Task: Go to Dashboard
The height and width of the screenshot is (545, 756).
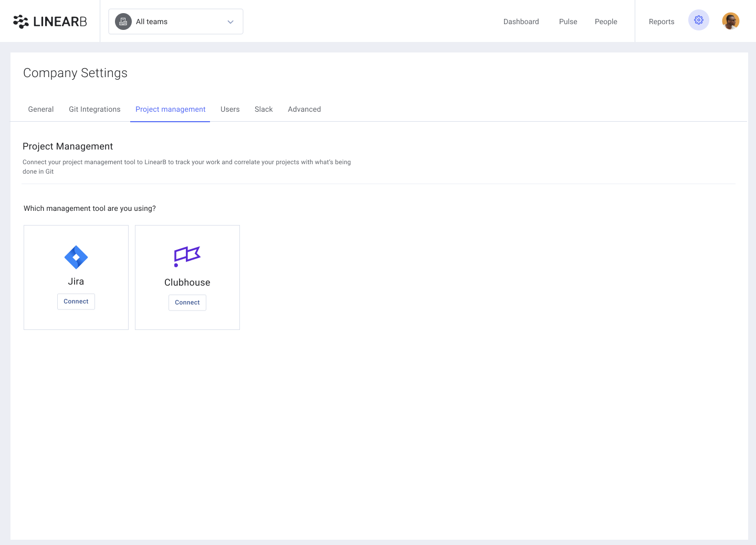Action: coord(521,22)
